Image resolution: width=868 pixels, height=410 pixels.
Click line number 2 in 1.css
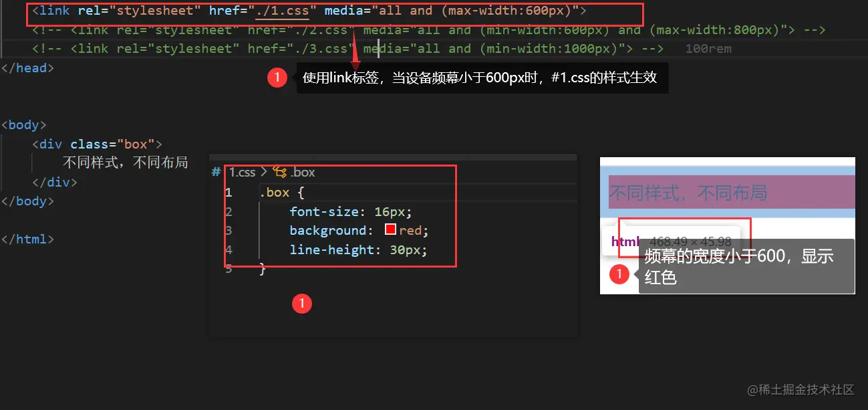coord(229,212)
